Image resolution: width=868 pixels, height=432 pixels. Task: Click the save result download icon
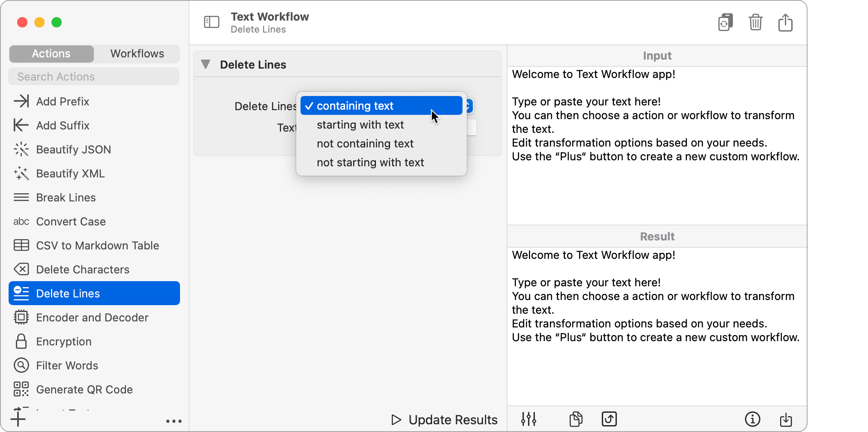coord(786,419)
